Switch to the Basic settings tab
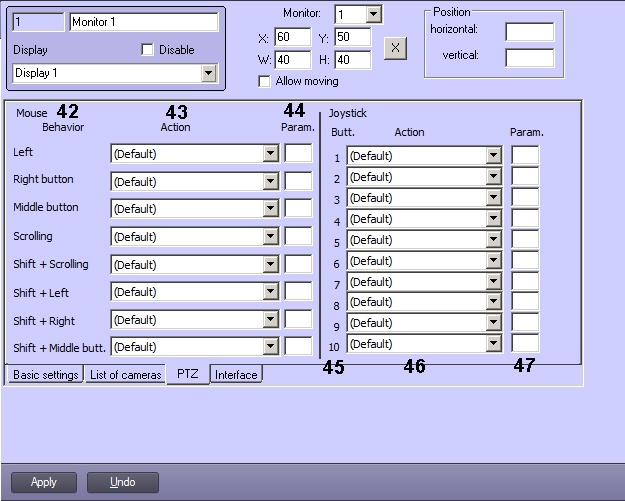This screenshot has width=625, height=501. (44, 375)
